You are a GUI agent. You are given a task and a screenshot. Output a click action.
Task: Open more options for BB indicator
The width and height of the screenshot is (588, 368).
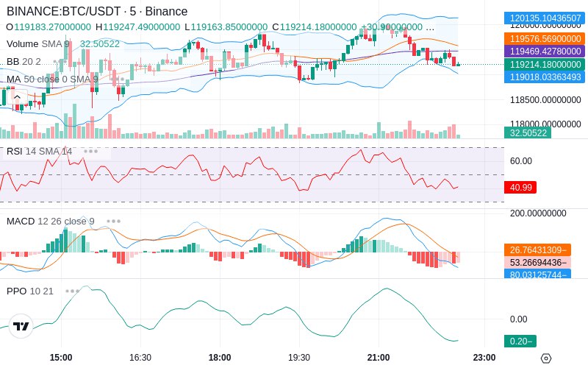(x=60, y=61)
